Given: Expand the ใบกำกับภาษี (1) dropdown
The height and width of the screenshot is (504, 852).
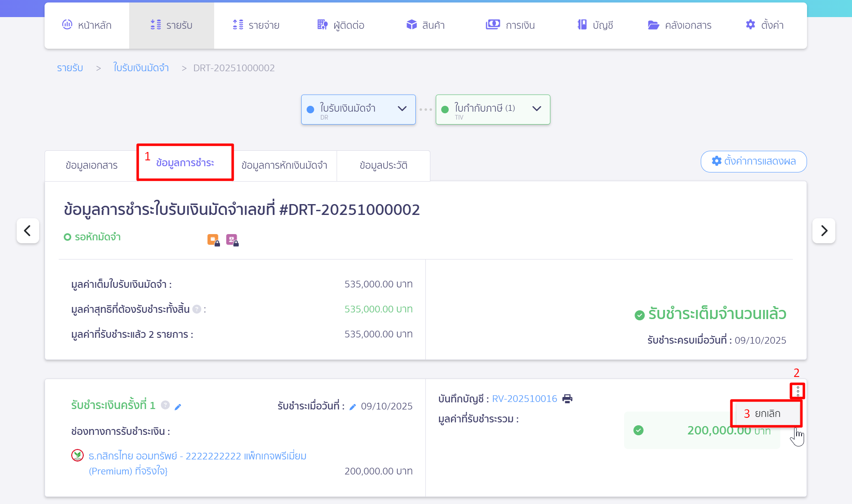Looking at the screenshot, I should [x=537, y=109].
